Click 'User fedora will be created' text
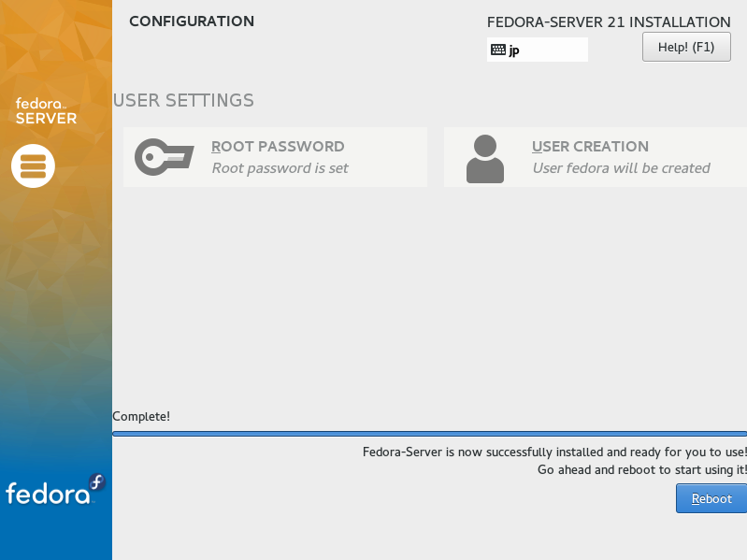Image resolution: width=747 pixels, height=560 pixels. point(621,168)
